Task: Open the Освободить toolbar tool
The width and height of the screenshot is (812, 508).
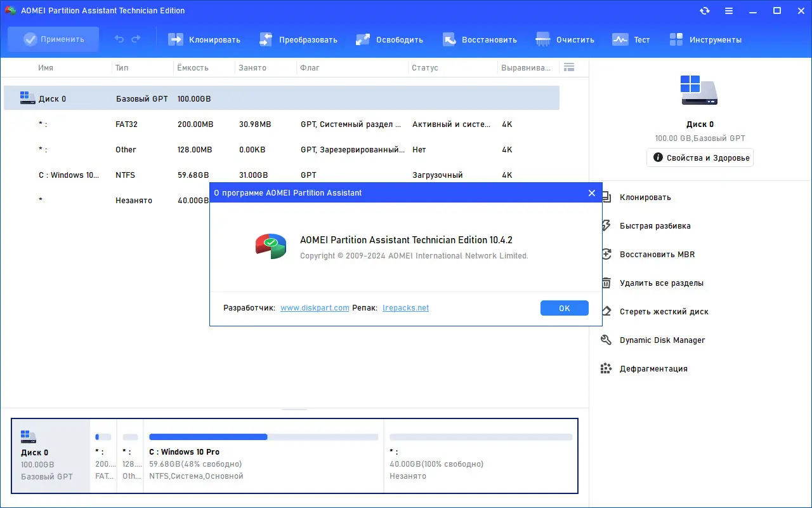Action: [389, 39]
